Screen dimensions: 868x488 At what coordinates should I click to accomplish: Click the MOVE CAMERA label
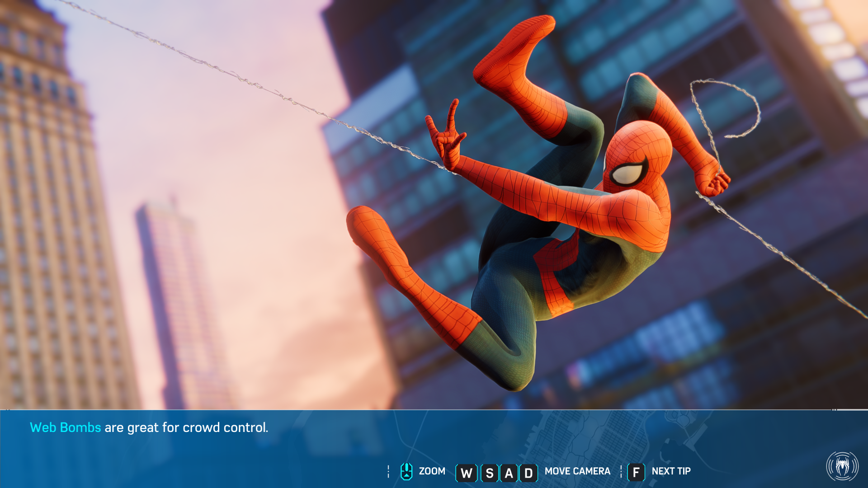tap(577, 471)
